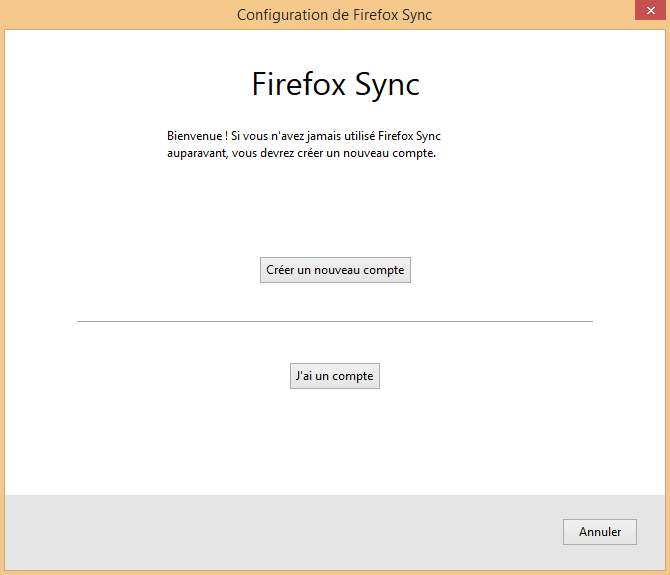Screen dimensions: 670x575
Task: Click the Créer un nouveau compte button
Action: click(x=335, y=270)
